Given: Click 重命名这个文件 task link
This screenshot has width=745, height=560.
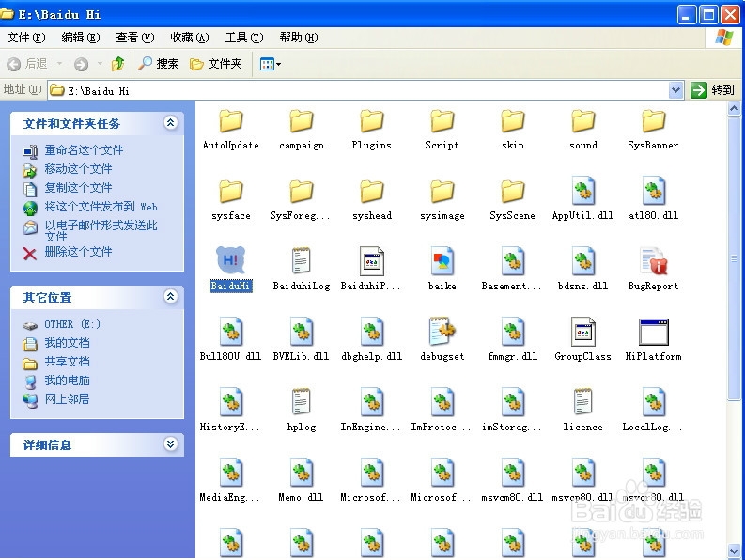Looking at the screenshot, I should 84,150.
